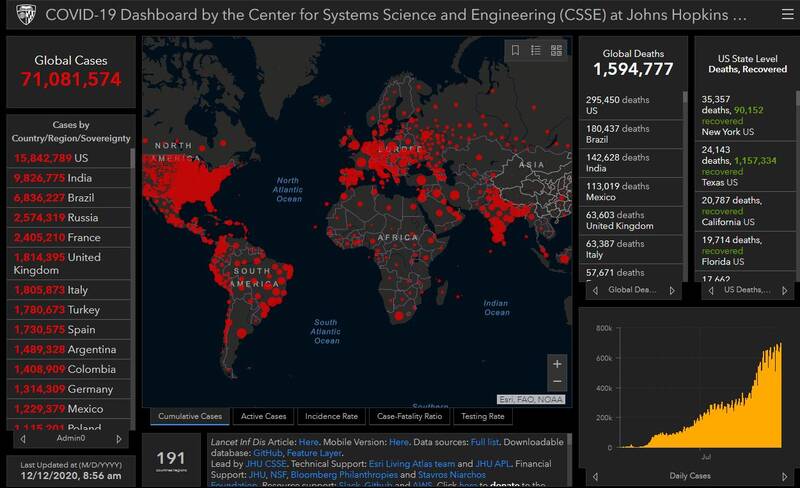Select France in the cases list
Image resolution: width=800 pixels, height=488 pixels.
click(x=69, y=238)
